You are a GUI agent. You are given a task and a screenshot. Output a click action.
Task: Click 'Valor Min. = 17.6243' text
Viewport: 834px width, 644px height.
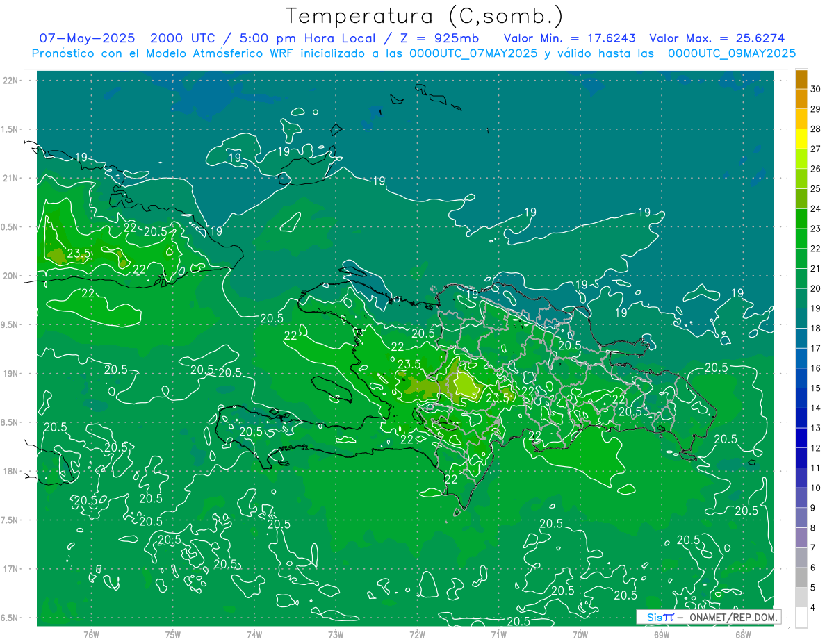click(x=570, y=38)
